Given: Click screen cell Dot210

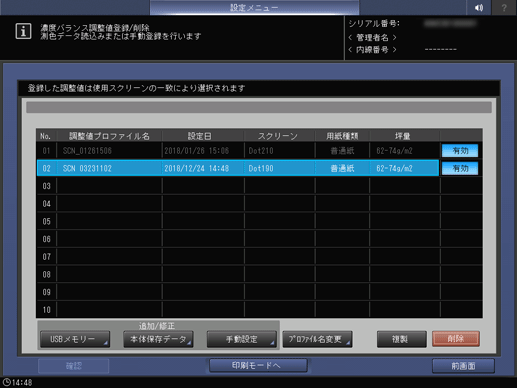Looking at the screenshot, I should [261, 151].
